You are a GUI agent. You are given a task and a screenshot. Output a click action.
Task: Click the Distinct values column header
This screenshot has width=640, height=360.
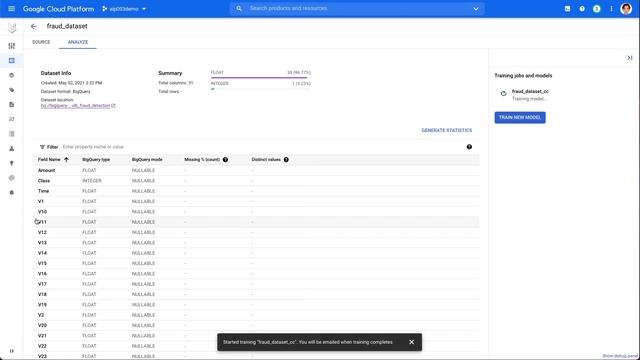pos(266,160)
